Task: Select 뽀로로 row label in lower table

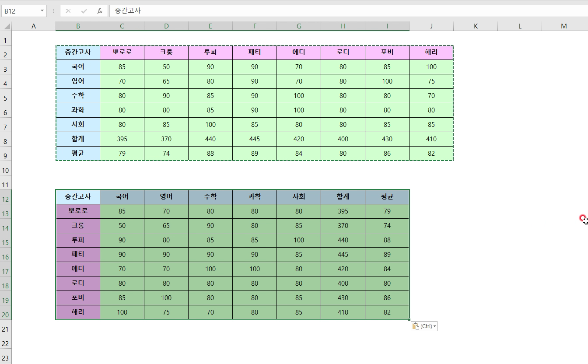Action: coord(78,211)
